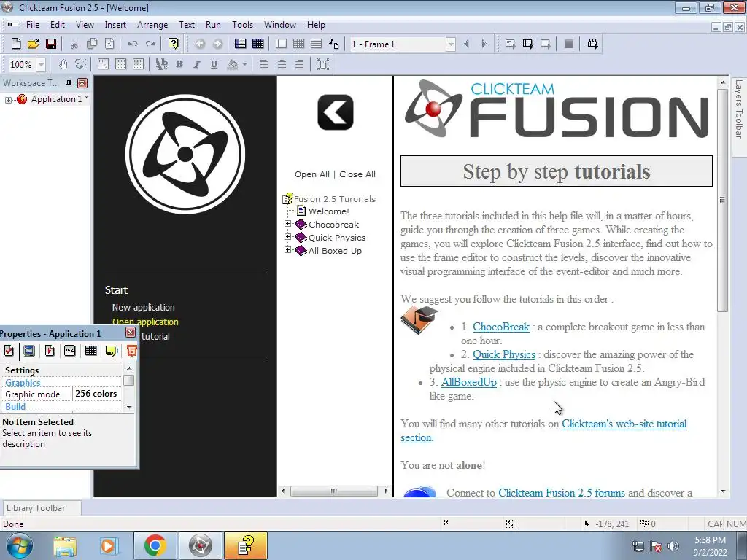Open text color dropdown arrow
The image size is (747, 560).
click(245, 64)
